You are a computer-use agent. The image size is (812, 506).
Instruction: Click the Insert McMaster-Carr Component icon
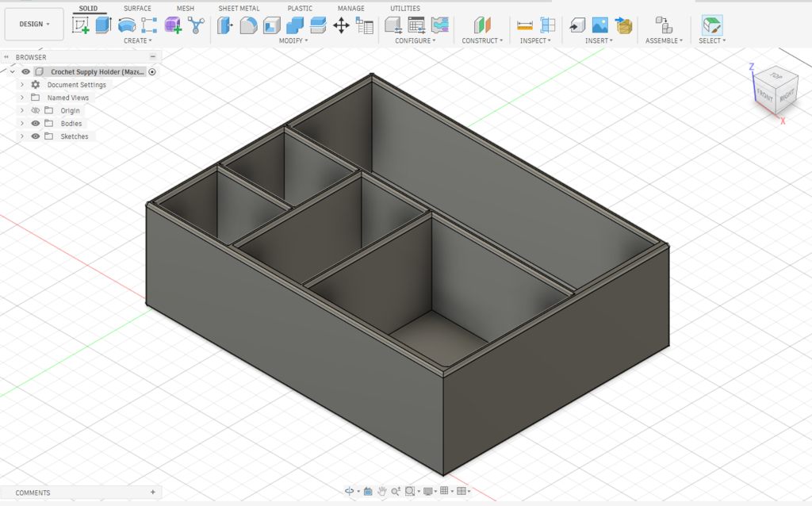pos(623,25)
